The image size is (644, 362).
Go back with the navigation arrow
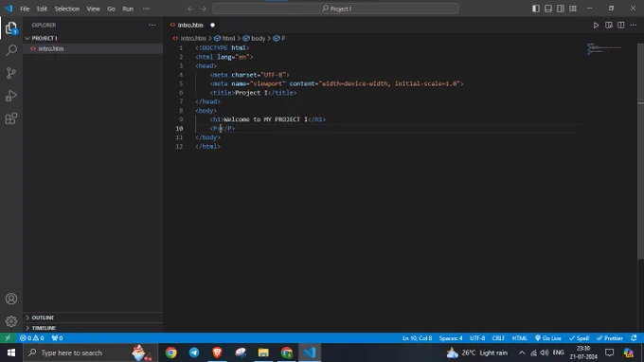coord(190,9)
